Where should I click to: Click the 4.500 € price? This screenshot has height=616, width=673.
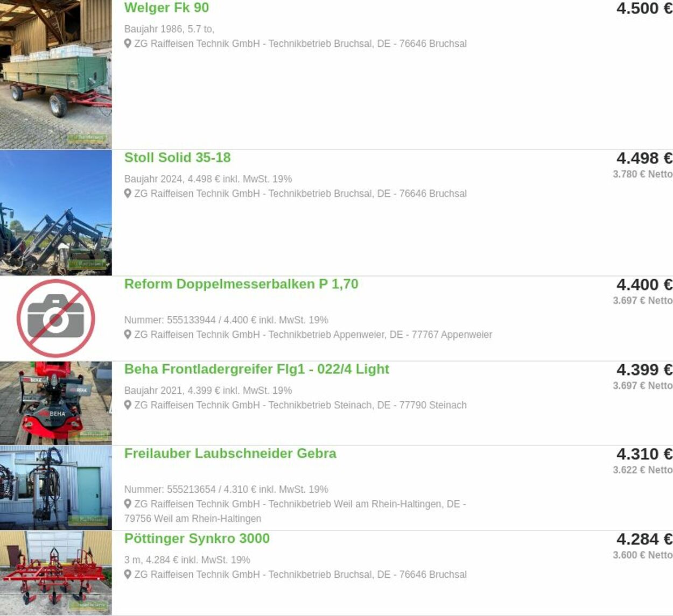pyautogui.click(x=644, y=9)
